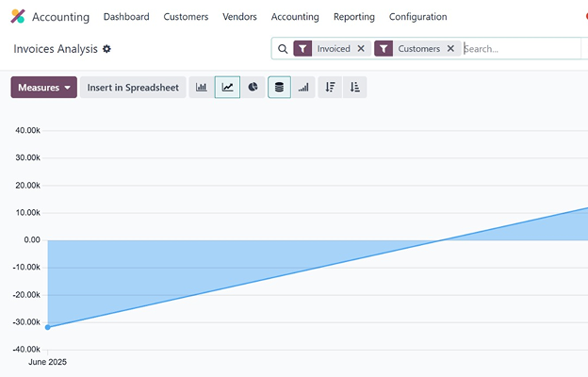Open the Configuration menu

(x=417, y=17)
